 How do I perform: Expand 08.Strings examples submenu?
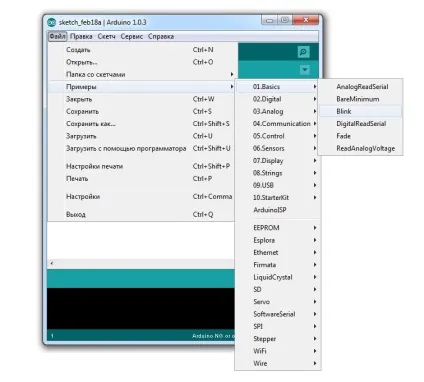[x=277, y=173]
